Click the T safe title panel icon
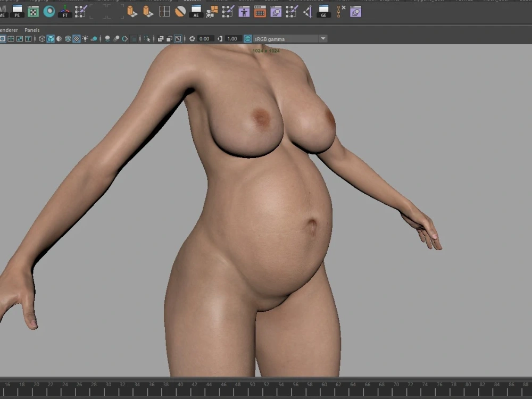The image size is (532, 399). (x=28, y=39)
